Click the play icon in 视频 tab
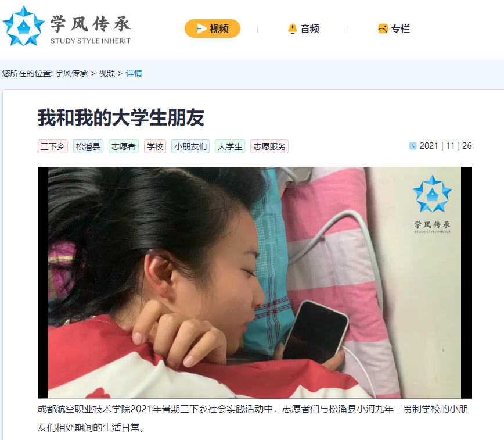 (x=201, y=28)
